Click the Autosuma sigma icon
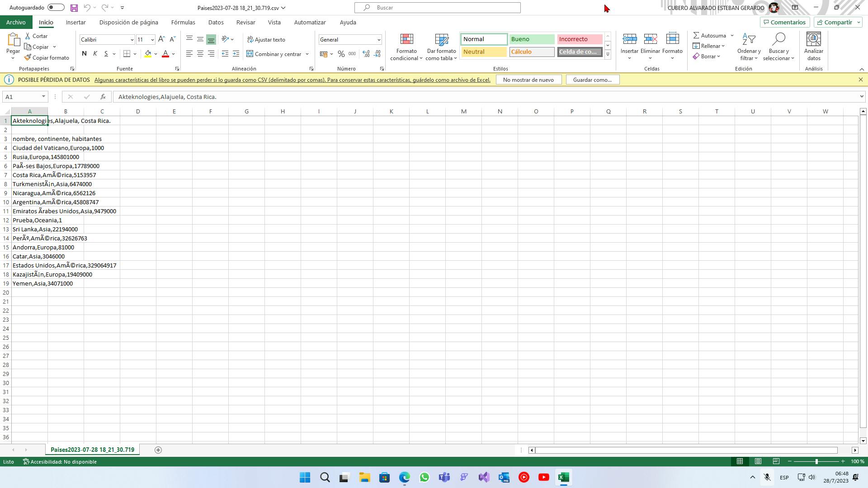Image resolution: width=868 pixels, height=488 pixels. (x=697, y=36)
